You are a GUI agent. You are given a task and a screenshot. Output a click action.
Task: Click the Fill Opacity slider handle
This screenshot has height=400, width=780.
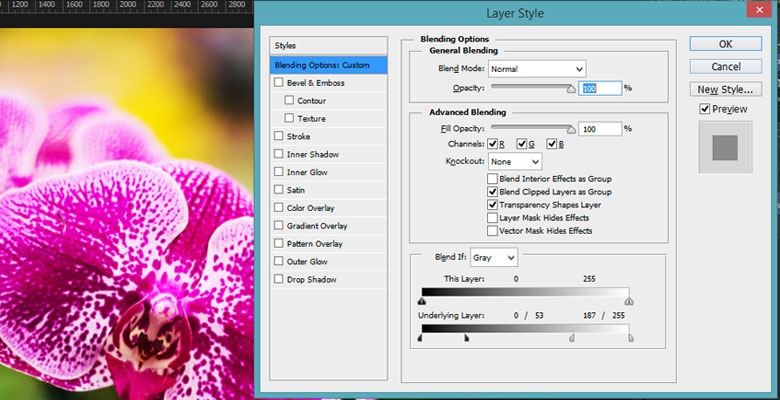pyautogui.click(x=572, y=129)
